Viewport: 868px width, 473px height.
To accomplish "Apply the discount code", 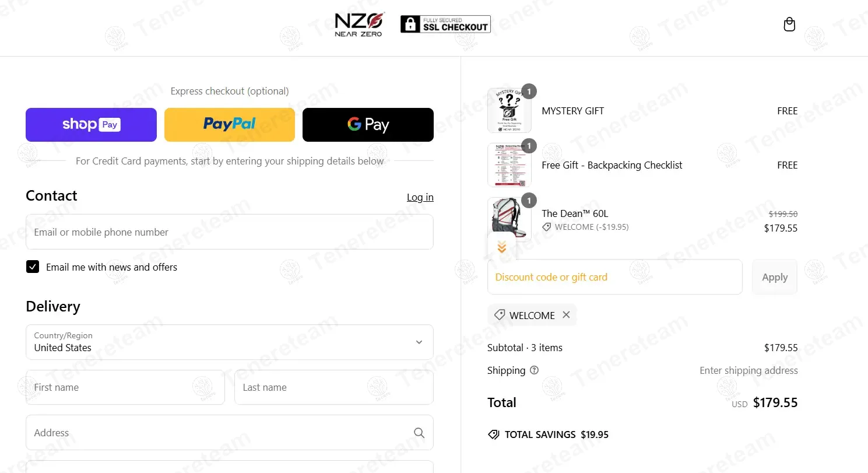I will 775,277.
